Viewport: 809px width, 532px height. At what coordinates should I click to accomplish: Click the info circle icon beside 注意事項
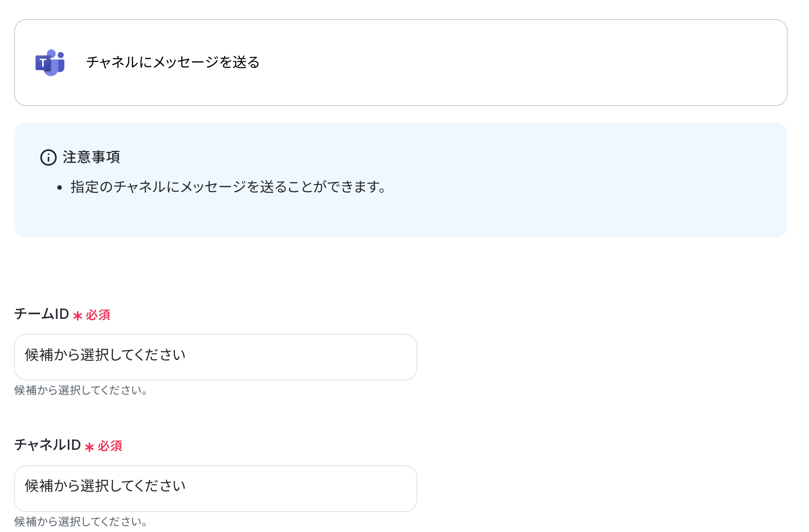[48, 158]
